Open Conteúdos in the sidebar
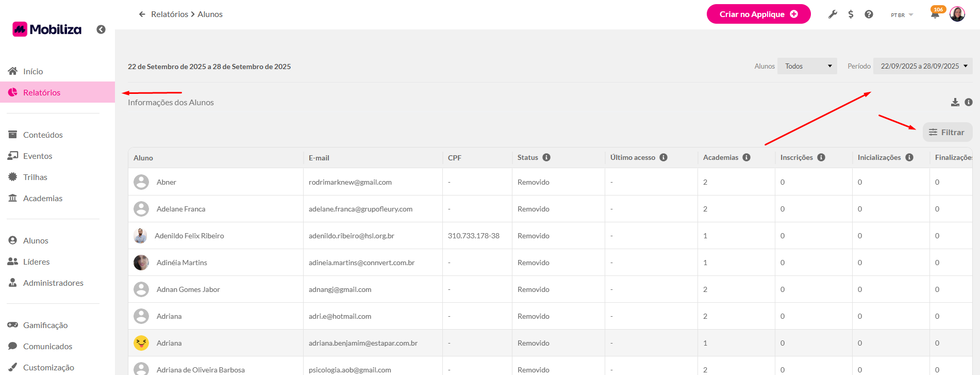The image size is (980, 375). coord(43,135)
